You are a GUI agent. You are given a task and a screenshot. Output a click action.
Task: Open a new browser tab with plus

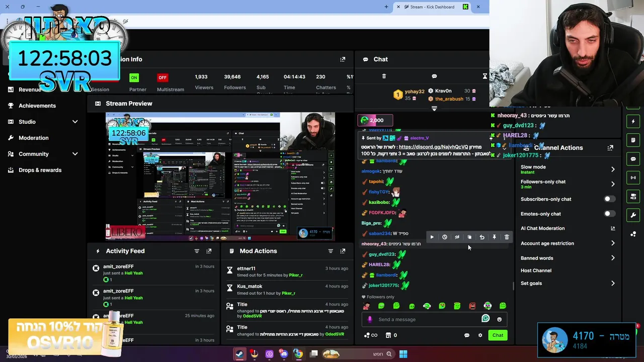(386, 7)
